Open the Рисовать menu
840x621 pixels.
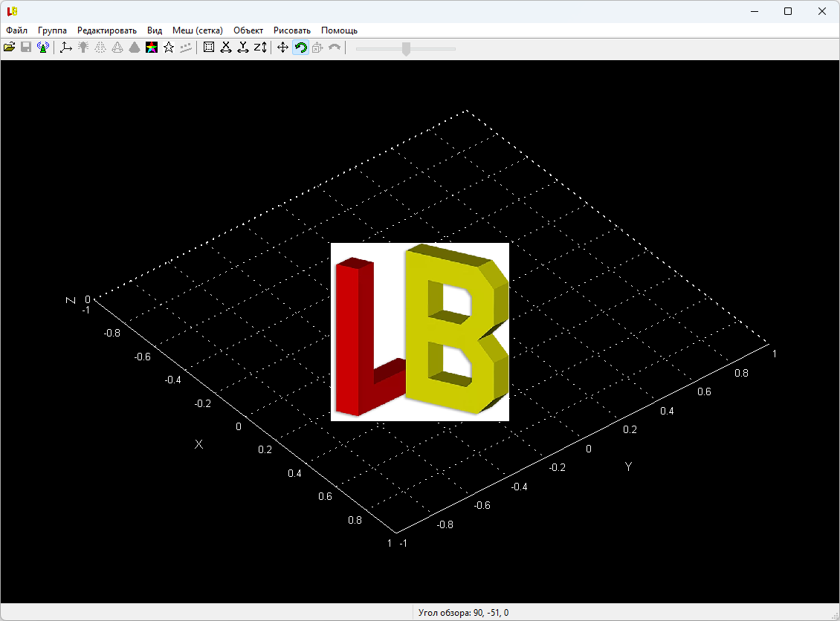point(292,30)
